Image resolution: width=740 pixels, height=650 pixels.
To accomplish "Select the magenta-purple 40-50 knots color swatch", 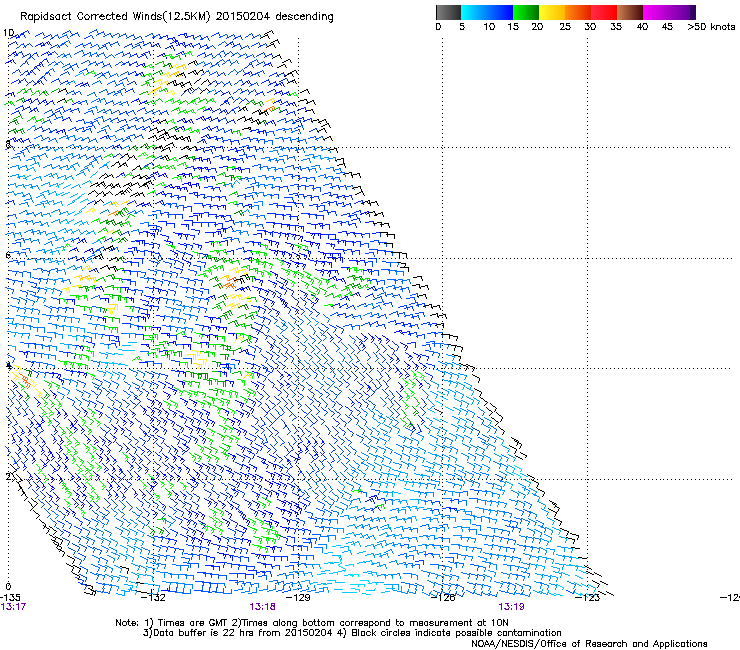I will (669, 12).
